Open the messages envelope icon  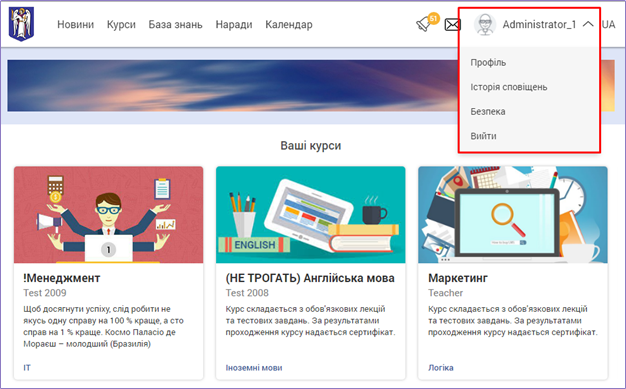[453, 25]
